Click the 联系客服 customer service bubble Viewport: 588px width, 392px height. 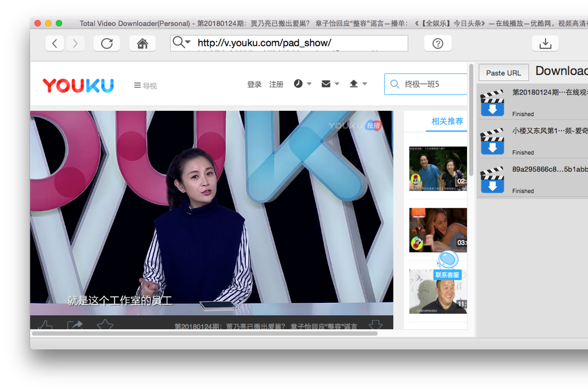pyautogui.click(x=447, y=265)
